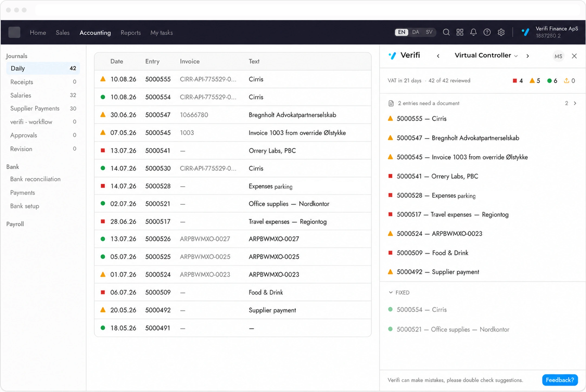Click red square error count 4

(x=518, y=81)
